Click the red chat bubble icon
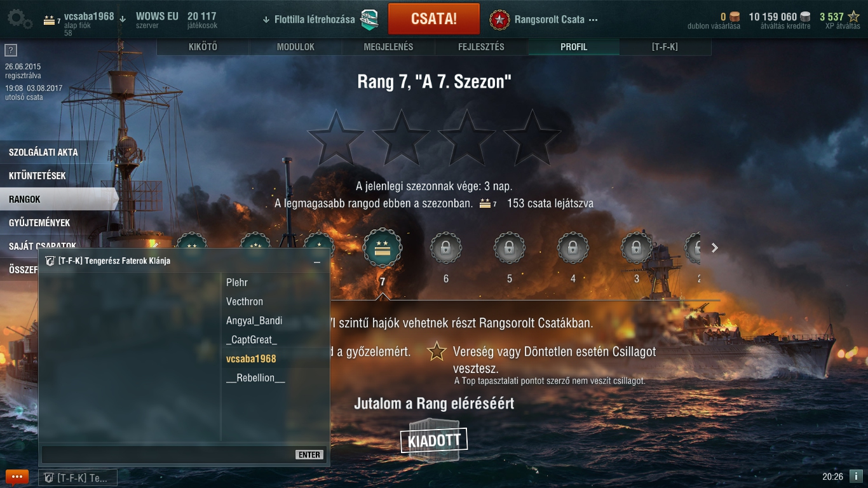Image resolution: width=868 pixels, height=488 pixels. point(17,477)
